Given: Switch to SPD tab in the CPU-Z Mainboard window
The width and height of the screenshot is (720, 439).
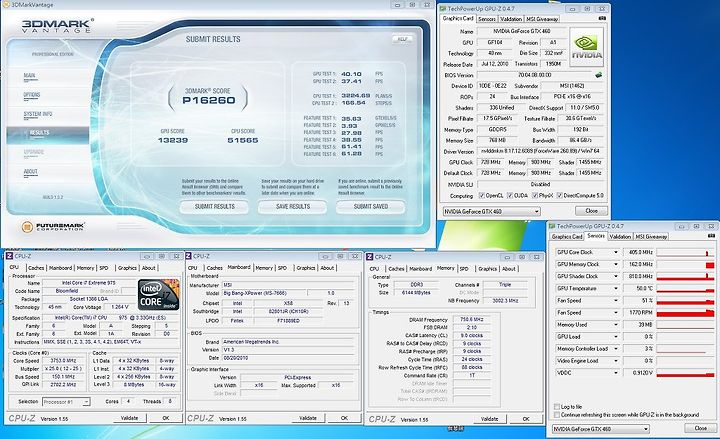Looking at the screenshot, I should (282, 268).
